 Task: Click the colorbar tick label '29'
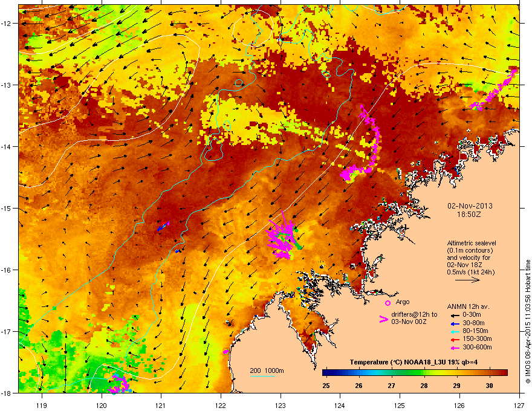pyautogui.click(x=456, y=386)
